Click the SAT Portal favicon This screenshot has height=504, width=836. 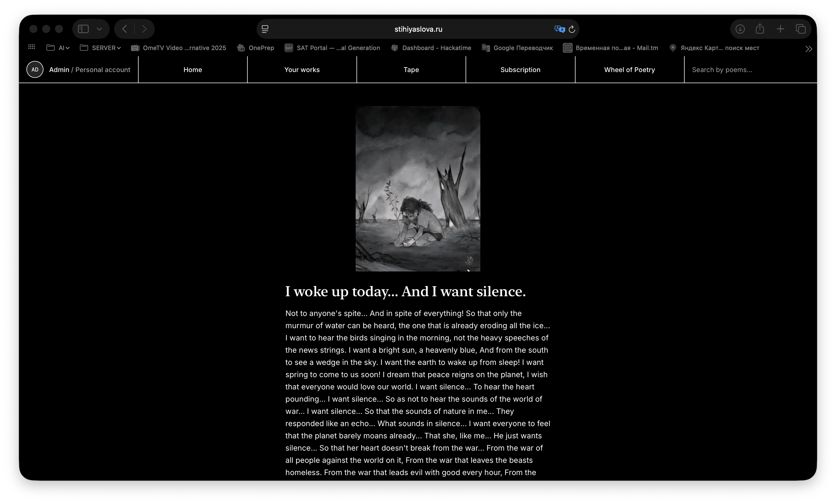click(x=289, y=48)
